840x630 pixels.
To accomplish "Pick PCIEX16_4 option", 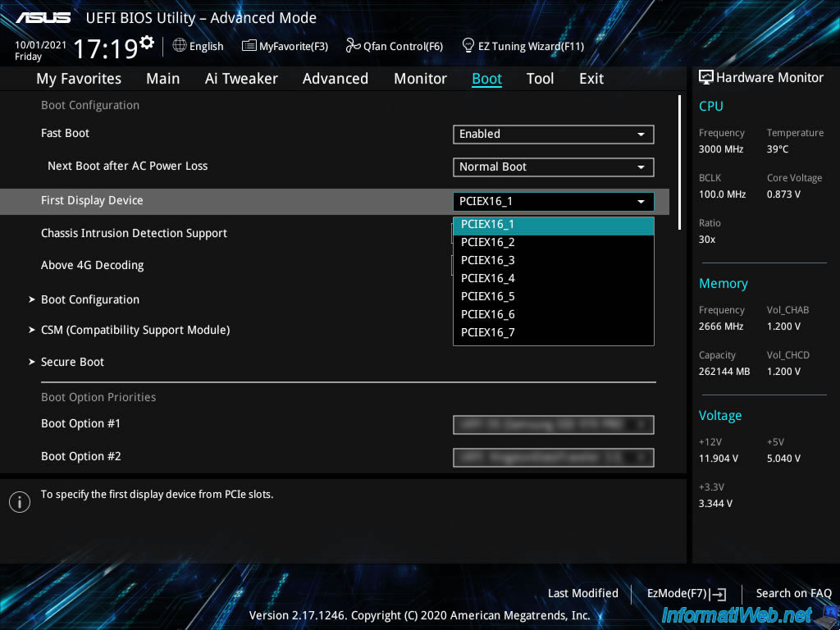I will tap(554, 278).
